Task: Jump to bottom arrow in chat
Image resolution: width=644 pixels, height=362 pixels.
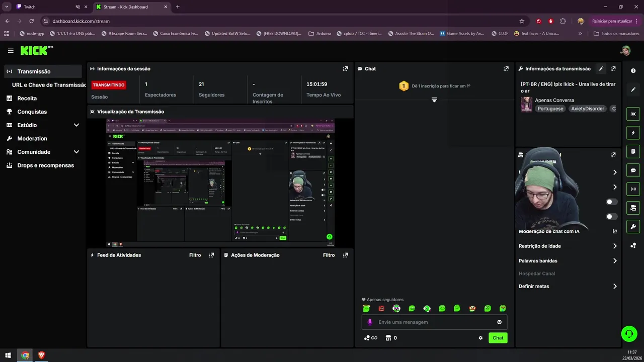Action: tap(434, 100)
